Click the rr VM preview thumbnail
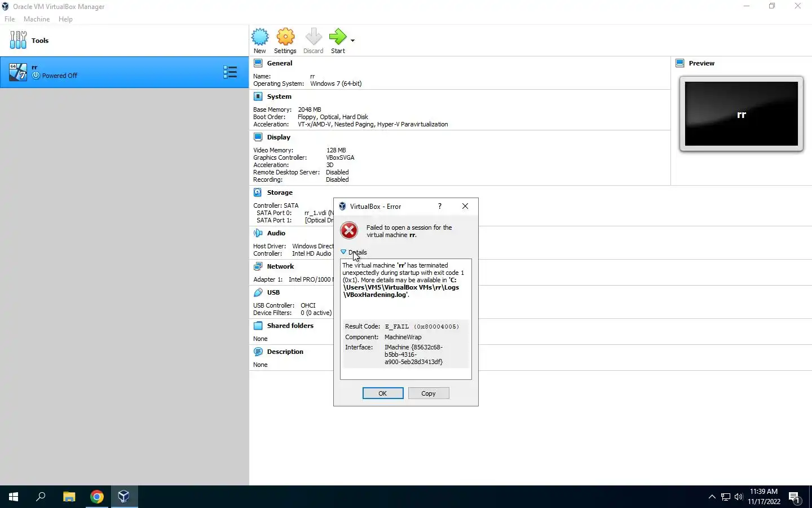812x508 pixels. click(x=742, y=114)
